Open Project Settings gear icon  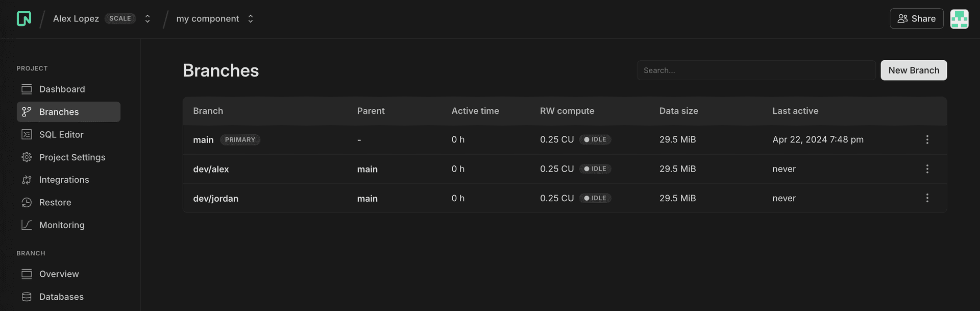pos(27,157)
